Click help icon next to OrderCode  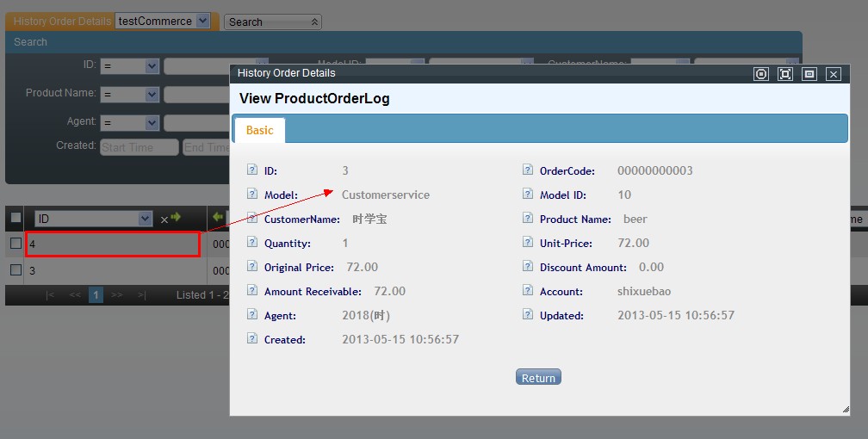tap(528, 170)
